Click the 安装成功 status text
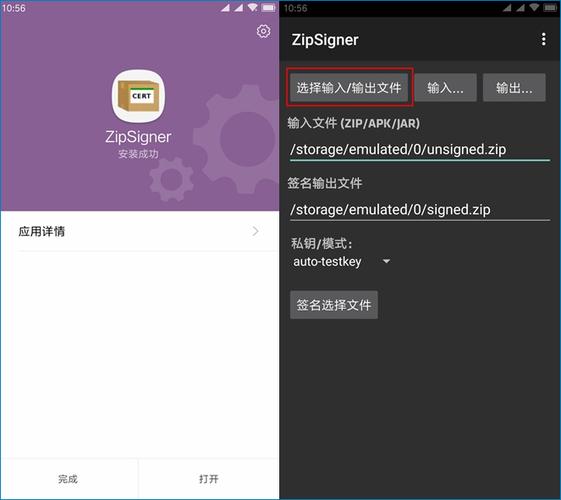 point(138,154)
